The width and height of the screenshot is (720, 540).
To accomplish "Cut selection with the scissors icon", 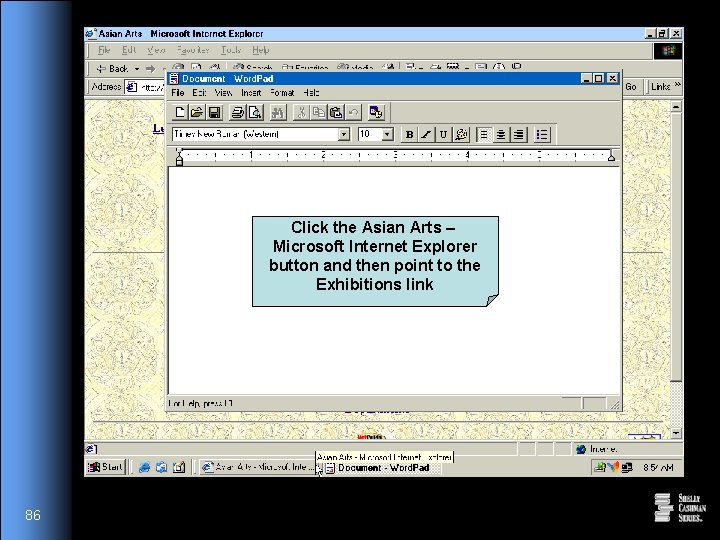I will click(301, 112).
